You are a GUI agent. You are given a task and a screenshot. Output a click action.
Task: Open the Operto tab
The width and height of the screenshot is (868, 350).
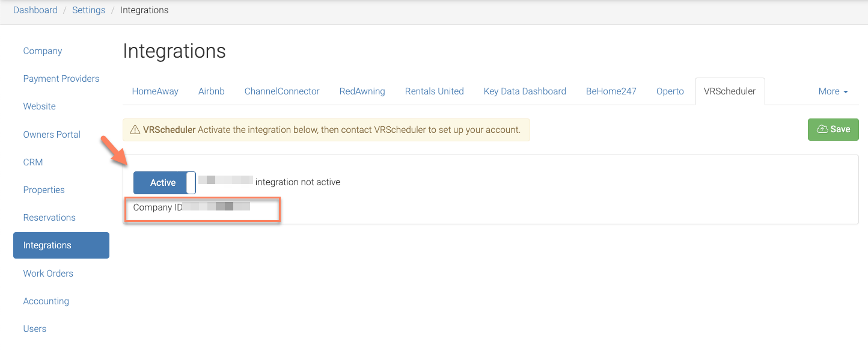pyautogui.click(x=670, y=91)
